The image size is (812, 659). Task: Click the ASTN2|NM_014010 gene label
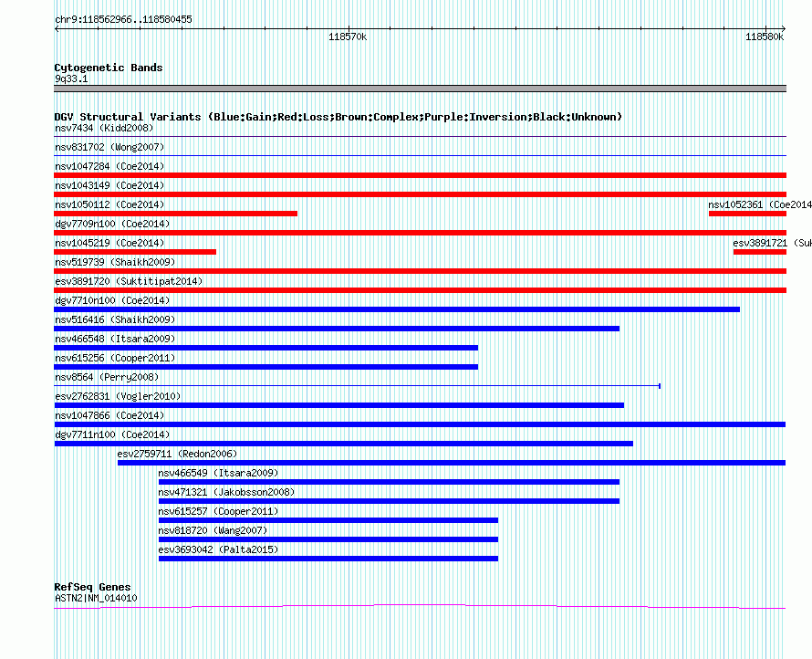(96, 598)
